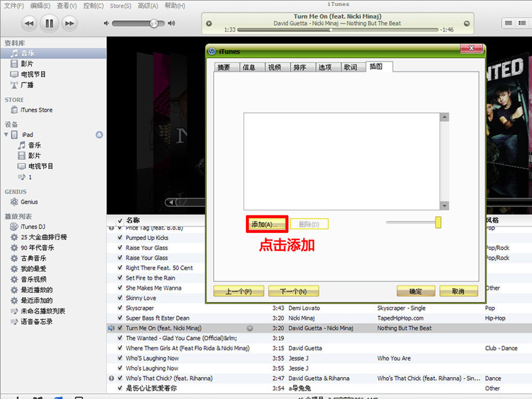This screenshot has height=399, width=532.
Task: Uncheck Super Bass ft Ester Dean checkbox
Action: pyautogui.click(x=120, y=318)
